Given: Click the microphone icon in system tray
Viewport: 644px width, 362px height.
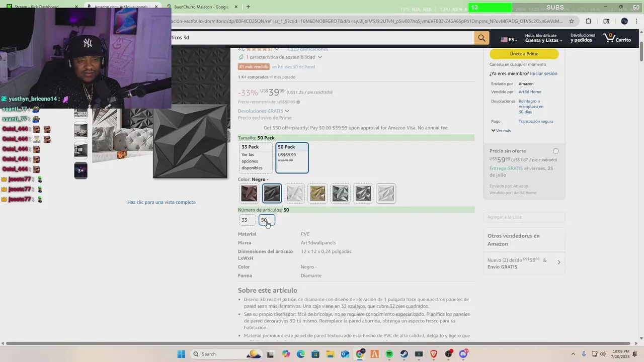Looking at the screenshot, I should pos(584,354).
